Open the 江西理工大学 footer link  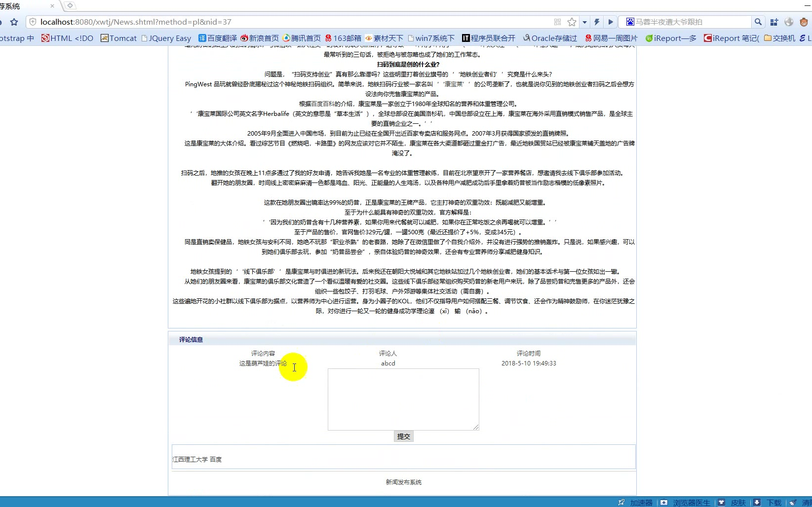pos(190,460)
